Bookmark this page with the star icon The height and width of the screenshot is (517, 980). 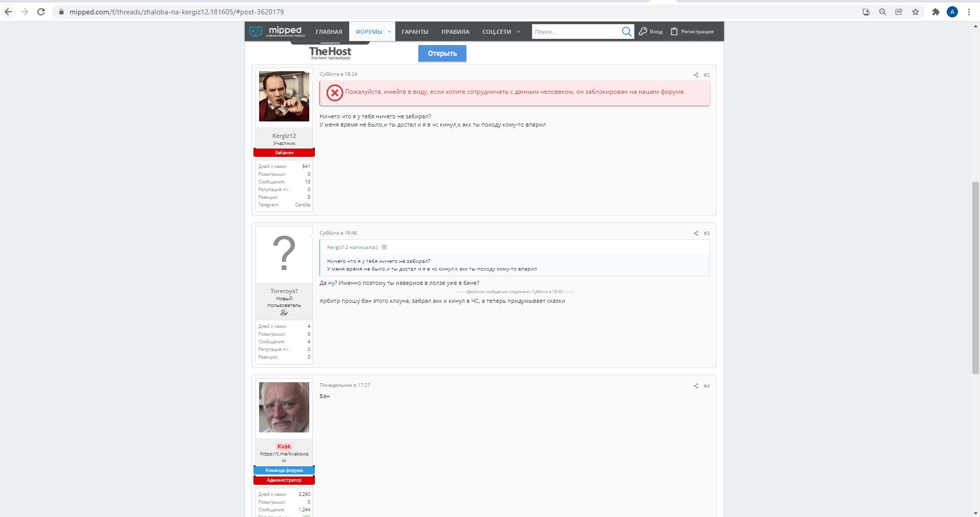click(x=915, y=12)
